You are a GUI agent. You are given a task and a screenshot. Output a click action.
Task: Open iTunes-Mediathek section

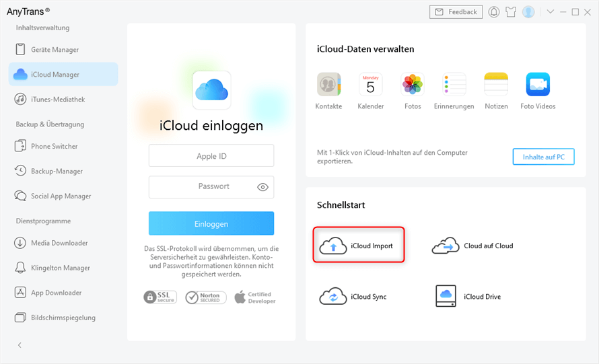click(x=63, y=100)
